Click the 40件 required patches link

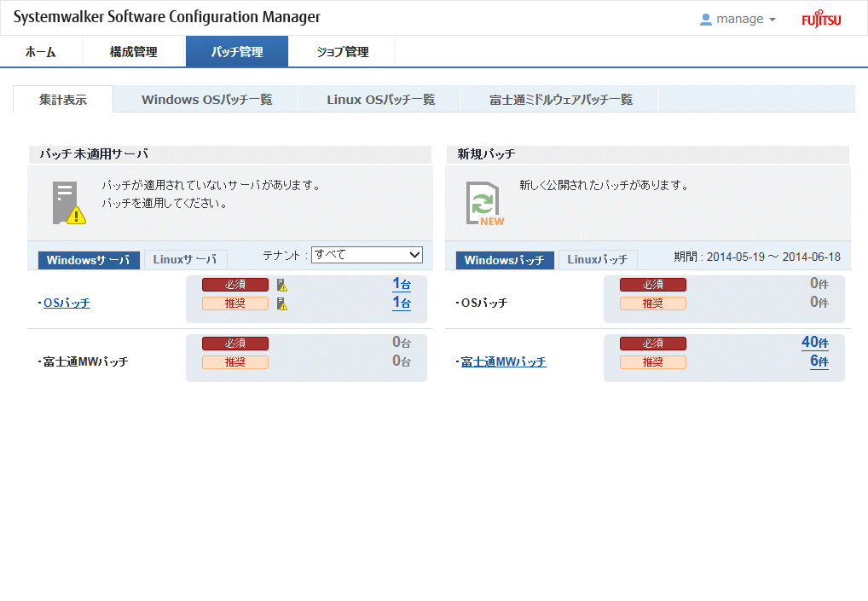point(815,343)
